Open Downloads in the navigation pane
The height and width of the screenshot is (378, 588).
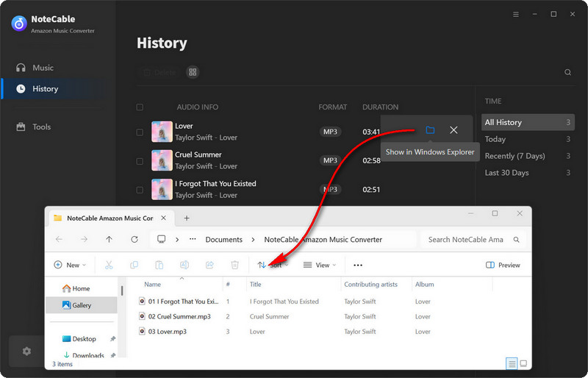point(84,354)
